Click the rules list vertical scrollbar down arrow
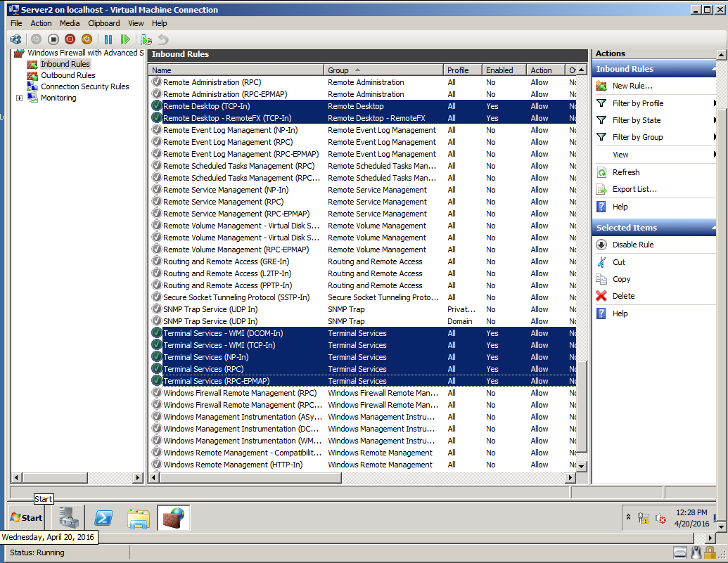Screen dimensions: 728x563 pyautogui.click(x=582, y=466)
